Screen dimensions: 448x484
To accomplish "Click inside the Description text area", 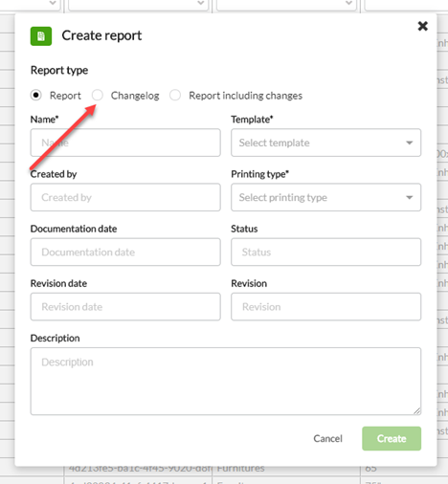I will (x=226, y=381).
